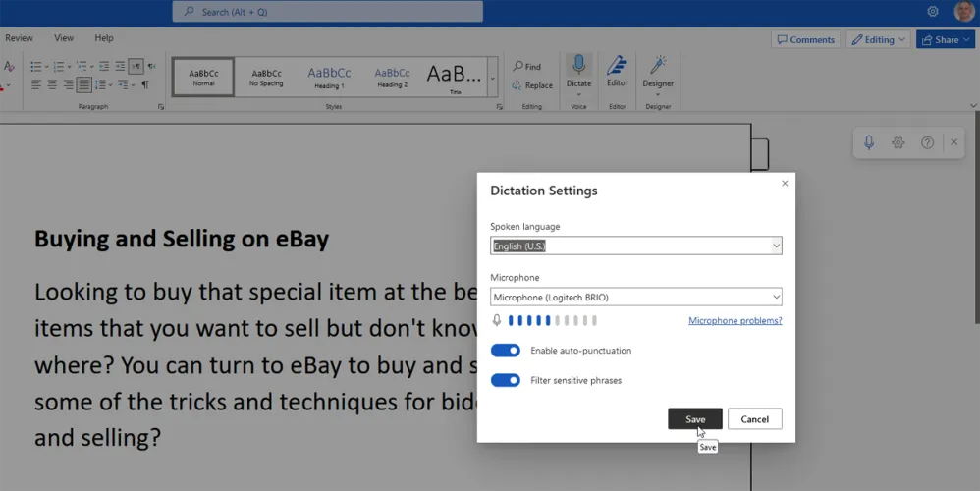Click the dictation toolbar settings gear
Viewport: 980px width, 491px height.
(x=898, y=142)
